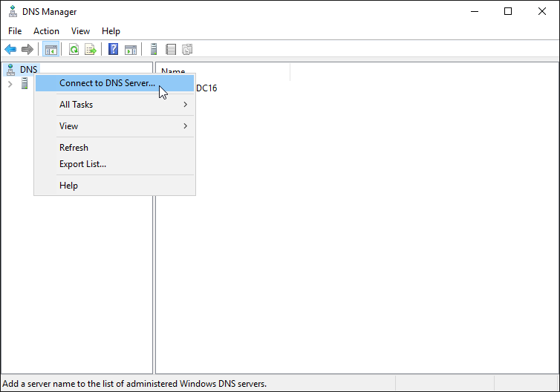Open the Help menu in menu bar
The height and width of the screenshot is (392, 560).
click(111, 31)
